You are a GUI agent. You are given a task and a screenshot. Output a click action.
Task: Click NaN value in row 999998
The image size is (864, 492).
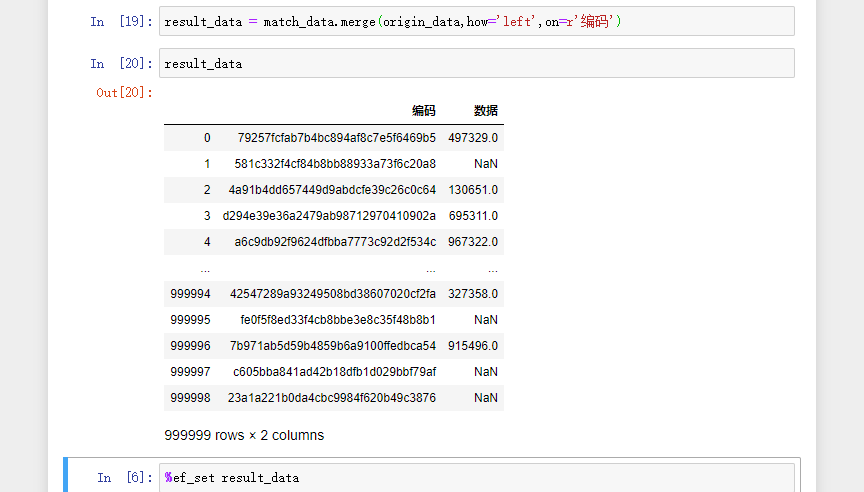point(485,398)
